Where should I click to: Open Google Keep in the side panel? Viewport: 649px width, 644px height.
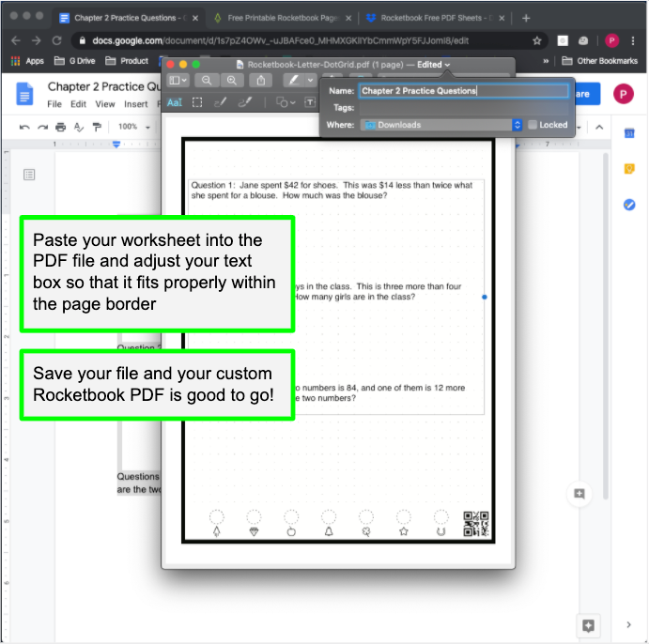(x=629, y=169)
